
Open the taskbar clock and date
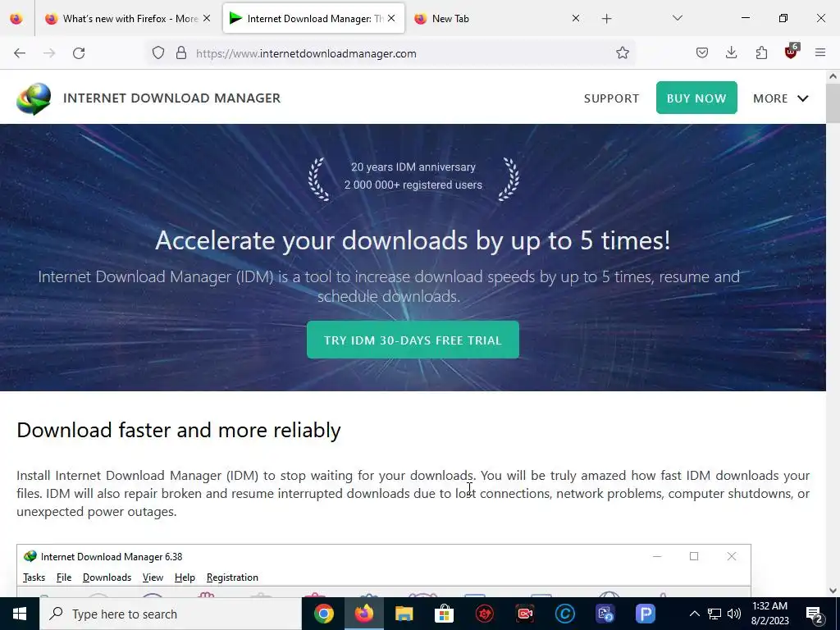769,614
